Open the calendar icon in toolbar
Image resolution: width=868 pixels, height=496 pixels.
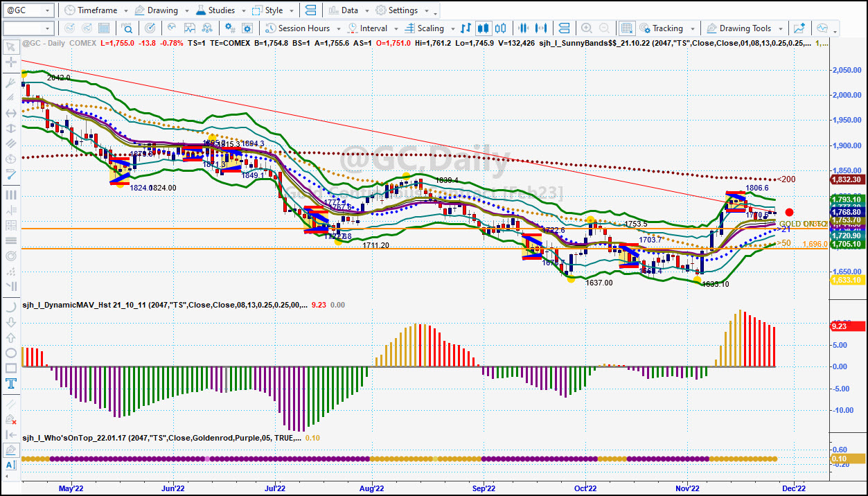point(104,28)
